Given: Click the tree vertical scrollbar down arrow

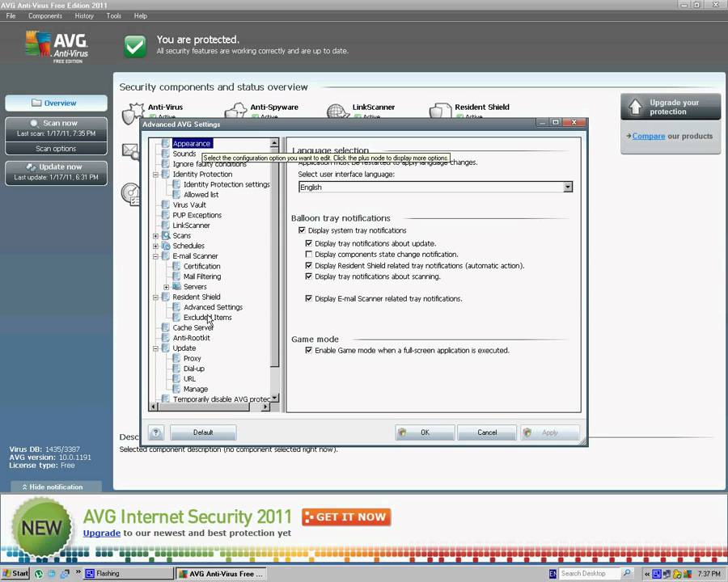Looking at the screenshot, I should click(x=274, y=398).
